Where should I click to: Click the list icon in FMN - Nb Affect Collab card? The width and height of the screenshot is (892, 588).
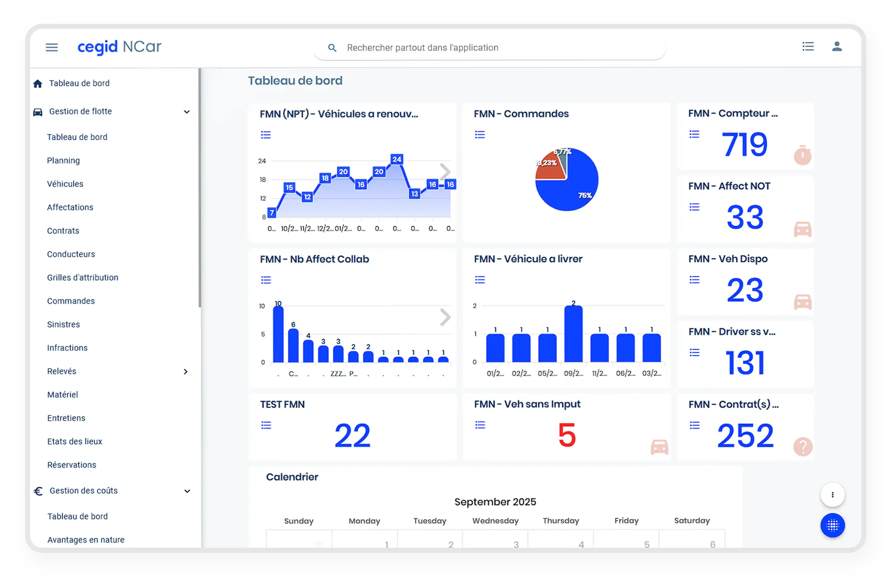pyautogui.click(x=266, y=280)
